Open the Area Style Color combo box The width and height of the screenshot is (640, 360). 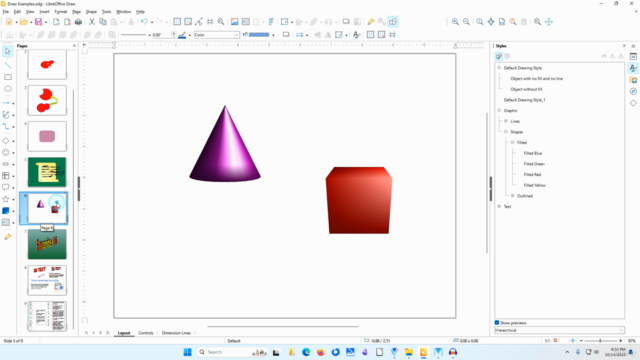(x=216, y=35)
